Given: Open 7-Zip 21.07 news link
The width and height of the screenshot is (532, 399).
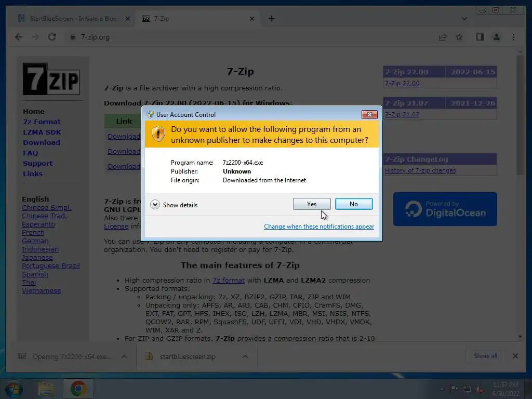Looking at the screenshot, I should 402,114.
